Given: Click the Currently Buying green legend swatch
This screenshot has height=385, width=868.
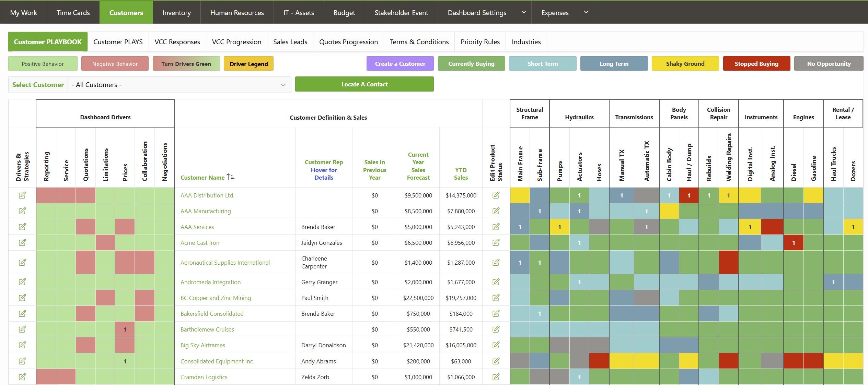Looking at the screenshot, I should [x=471, y=64].
